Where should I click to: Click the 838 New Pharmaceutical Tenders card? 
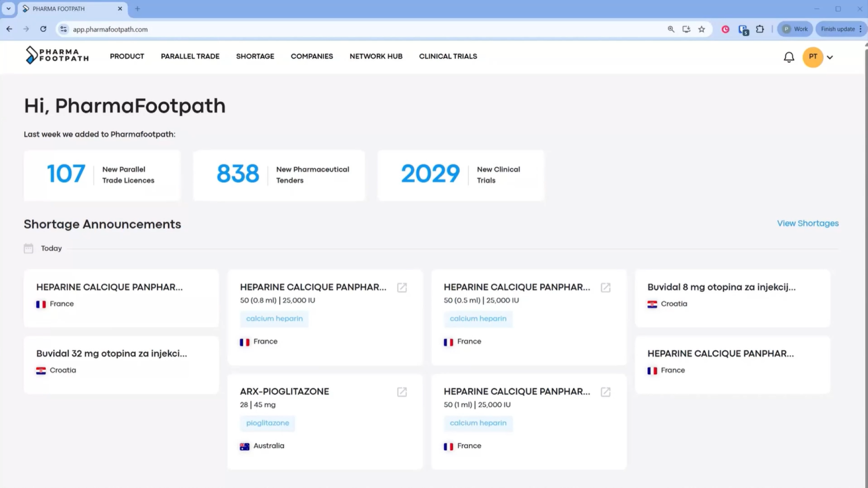tap(278, 175)
